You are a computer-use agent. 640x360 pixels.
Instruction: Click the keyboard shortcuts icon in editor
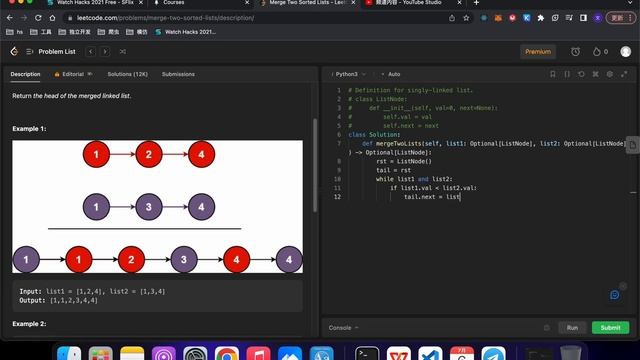596,74
